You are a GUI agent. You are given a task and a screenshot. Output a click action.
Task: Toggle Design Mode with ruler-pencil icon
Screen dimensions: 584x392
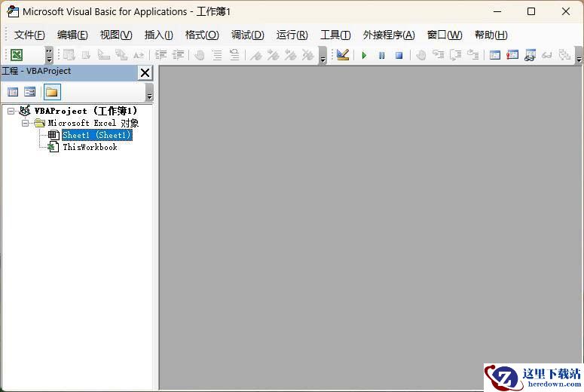(x=343, y=55)
